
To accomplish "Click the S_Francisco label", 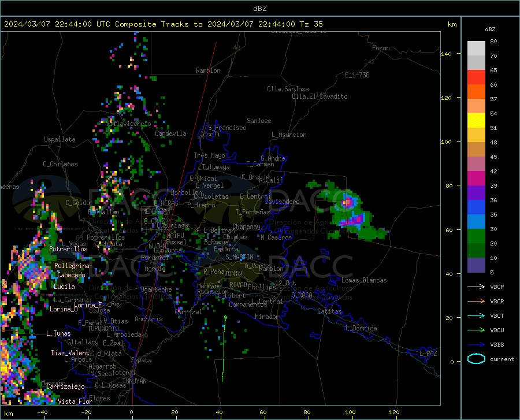I will pos(227,128).
